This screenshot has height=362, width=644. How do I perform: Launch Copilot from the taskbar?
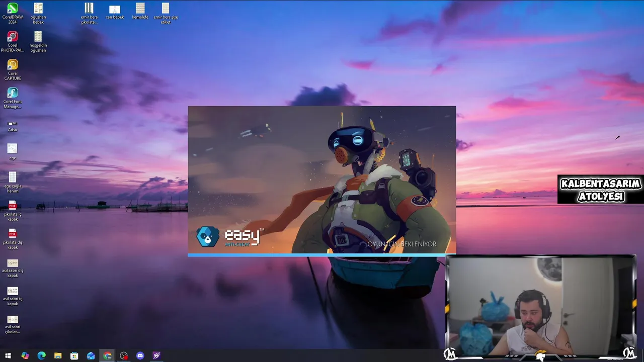point(25,355)
